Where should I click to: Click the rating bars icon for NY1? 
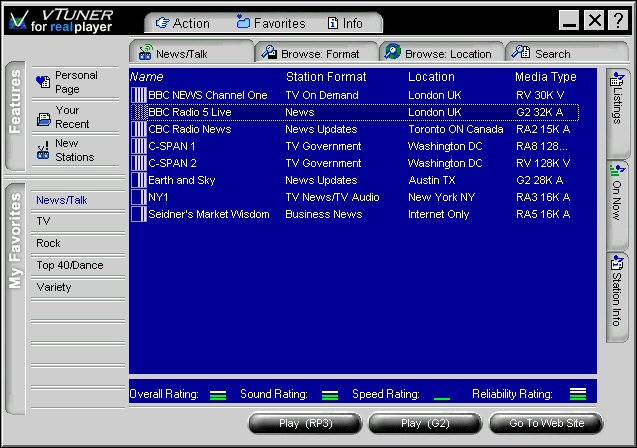click(x=139, y=197)
